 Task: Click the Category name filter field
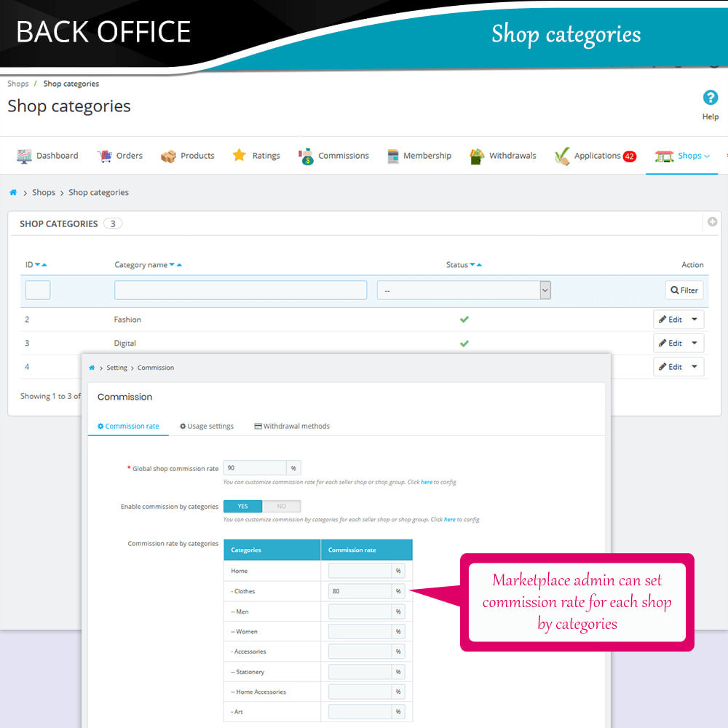240,290
